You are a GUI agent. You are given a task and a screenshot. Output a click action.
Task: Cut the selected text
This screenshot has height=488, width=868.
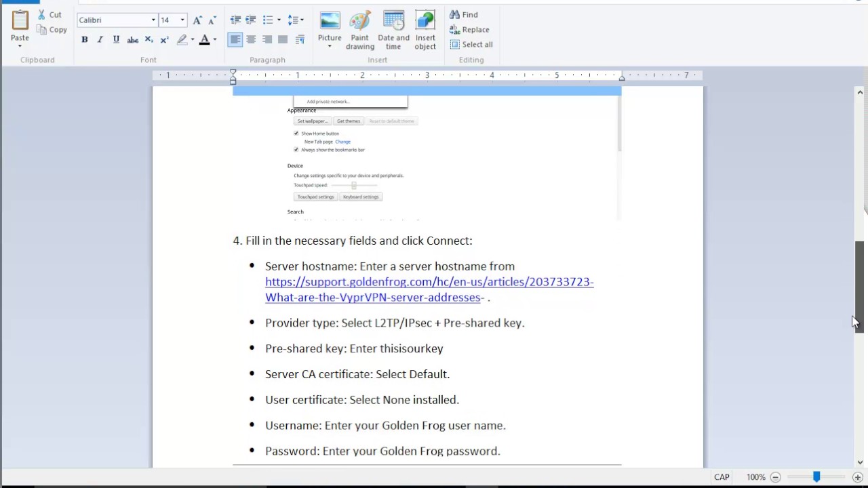pos(50,14)
